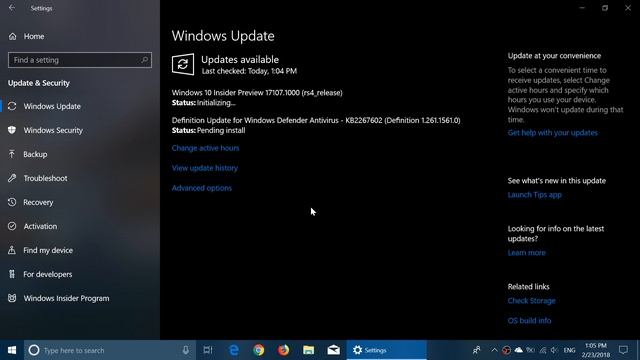Click the Launch Tips app link

pos(534,195)
